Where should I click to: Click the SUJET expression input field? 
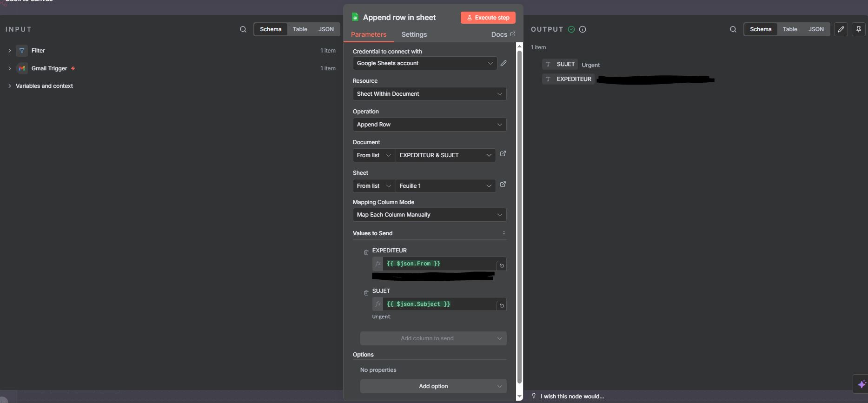439,304
